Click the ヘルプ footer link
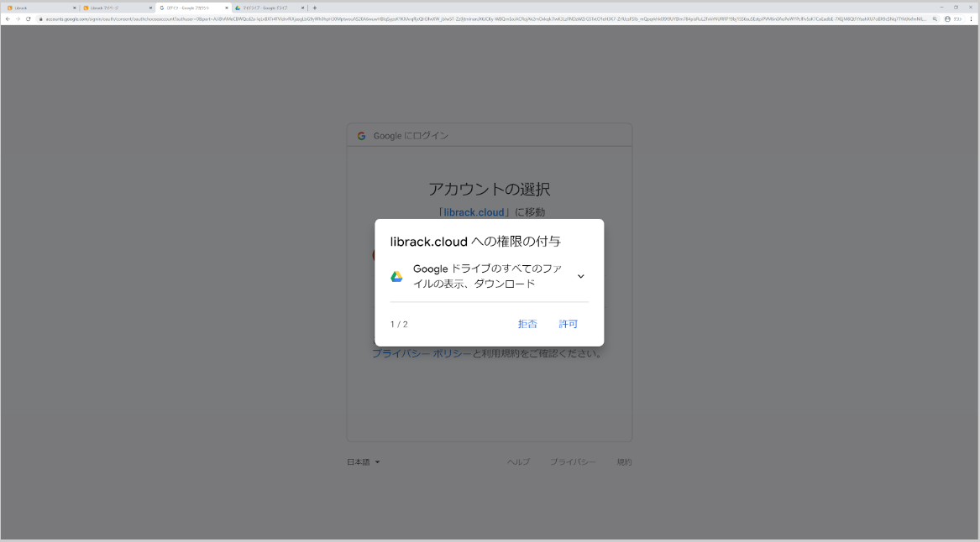The width and height of the screenshot is (980, 542). click(519, 461)
